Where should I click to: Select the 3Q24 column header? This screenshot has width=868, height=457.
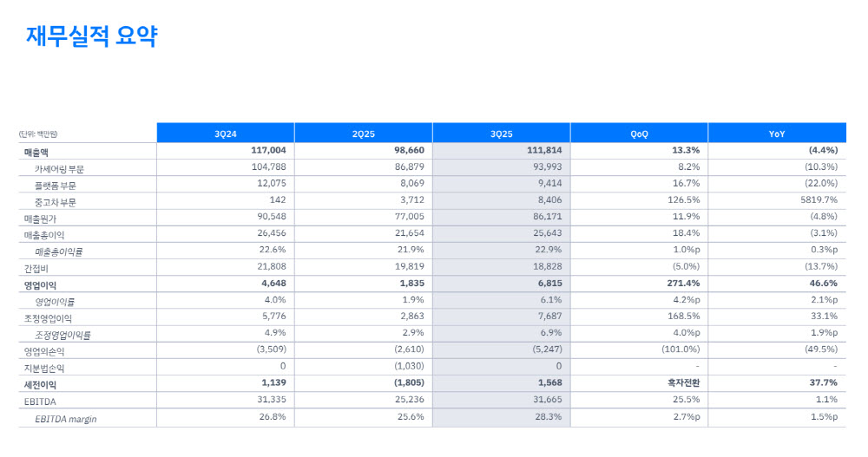[226, 134]
